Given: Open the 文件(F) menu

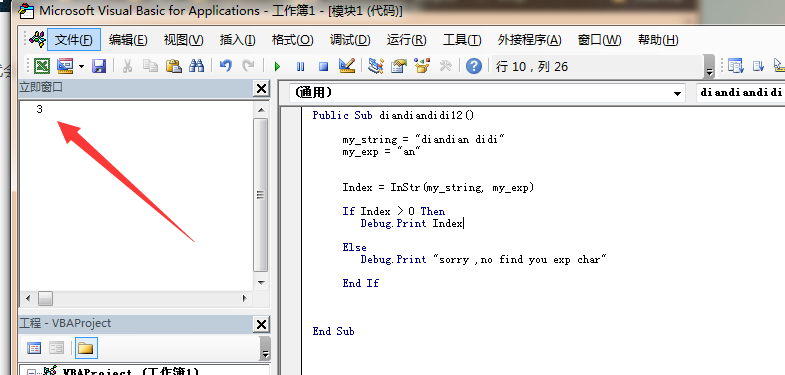Looking at the screenshot, I should pyautogui.click(x=74, y=40).
